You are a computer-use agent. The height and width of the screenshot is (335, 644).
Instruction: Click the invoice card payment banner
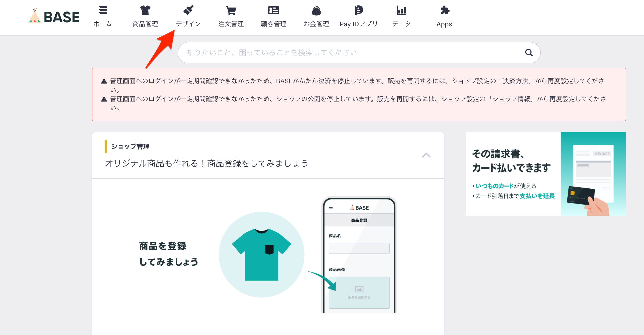pyautogui.click(x=546, y=174)
